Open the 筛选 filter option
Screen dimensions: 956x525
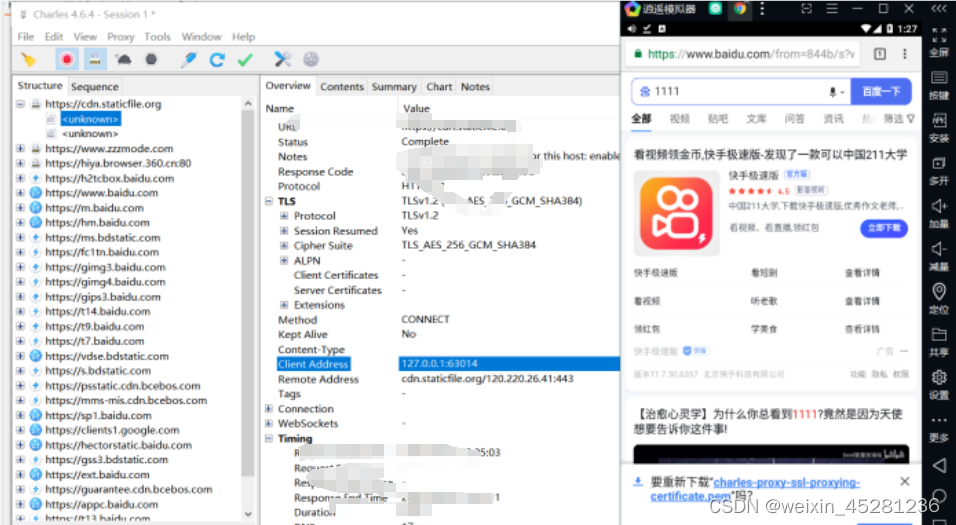point(899,118)
